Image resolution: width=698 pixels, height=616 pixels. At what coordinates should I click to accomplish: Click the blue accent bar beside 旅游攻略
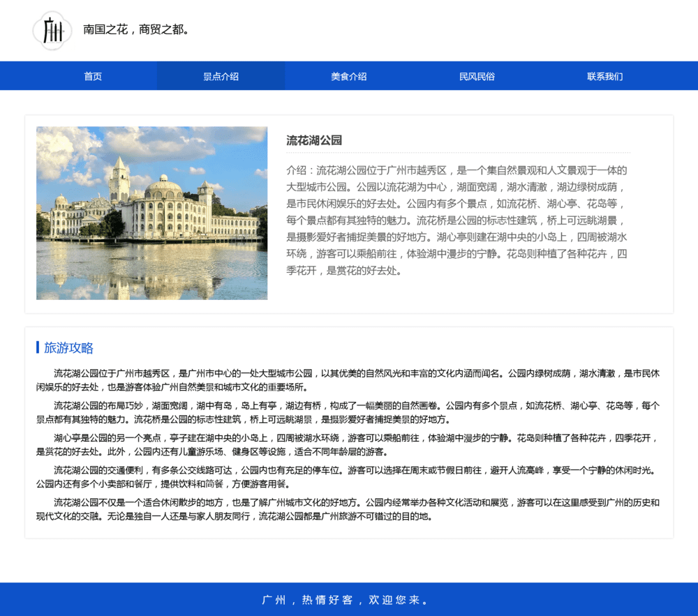click(38, 347)
